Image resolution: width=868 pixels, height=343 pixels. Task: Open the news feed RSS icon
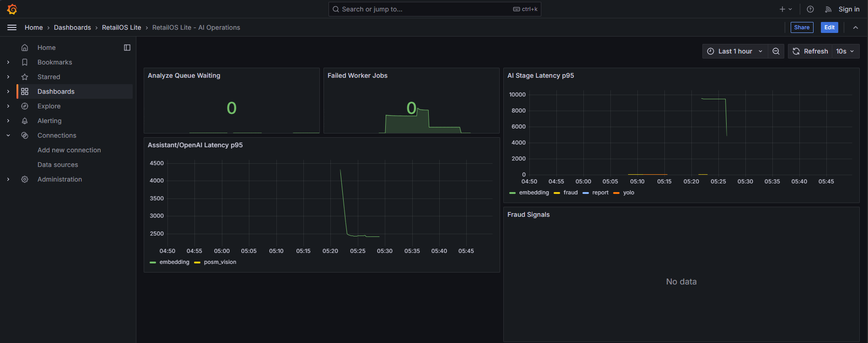(x=828, y=9)
